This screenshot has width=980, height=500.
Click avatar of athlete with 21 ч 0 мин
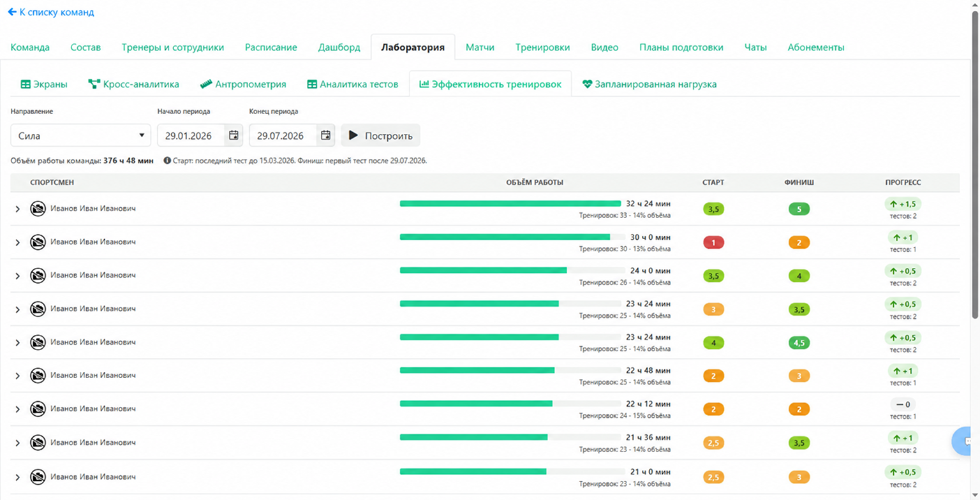click(38, 476)
